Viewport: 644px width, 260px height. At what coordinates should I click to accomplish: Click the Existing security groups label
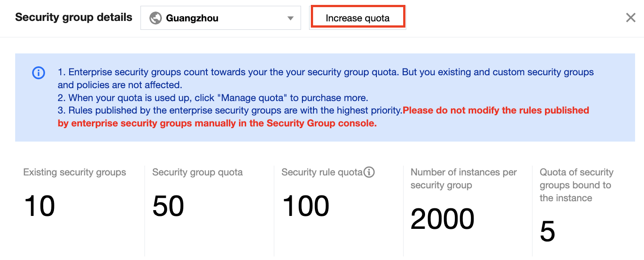74,172
